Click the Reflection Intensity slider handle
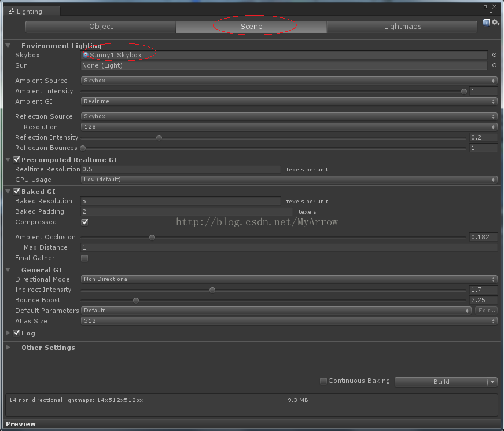504x431 pixels. 159,137
